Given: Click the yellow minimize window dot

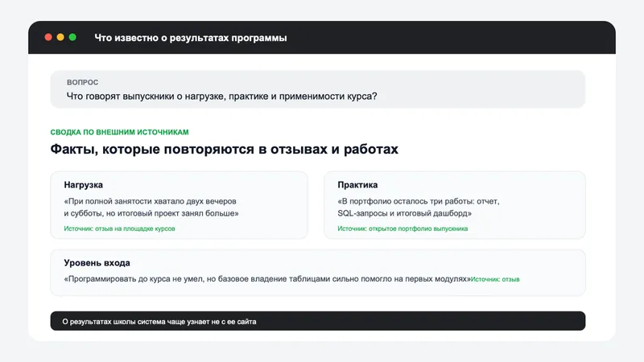Looking at the screenshot, I should (x=60, y=37).
